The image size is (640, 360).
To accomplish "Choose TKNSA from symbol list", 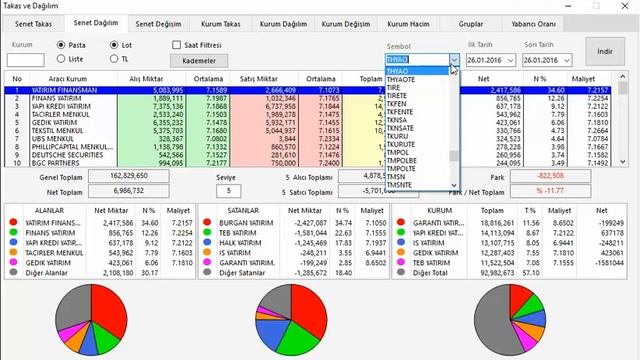I will coord(417,120).
